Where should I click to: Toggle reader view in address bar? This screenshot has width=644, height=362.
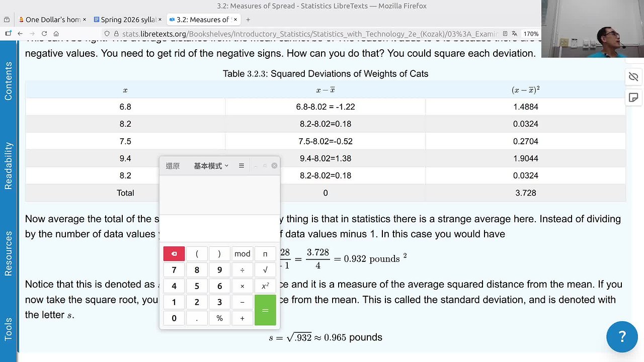pyautogui.click(x=505, y=34)
